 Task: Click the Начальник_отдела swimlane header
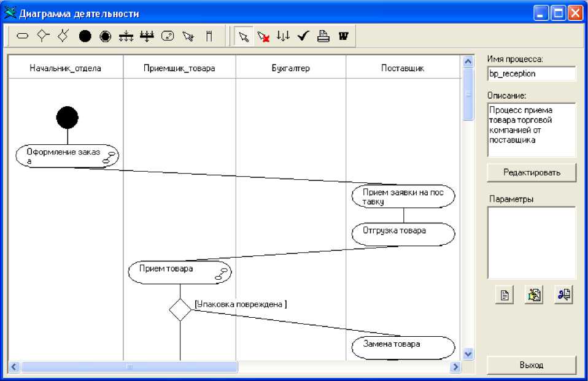65,68
